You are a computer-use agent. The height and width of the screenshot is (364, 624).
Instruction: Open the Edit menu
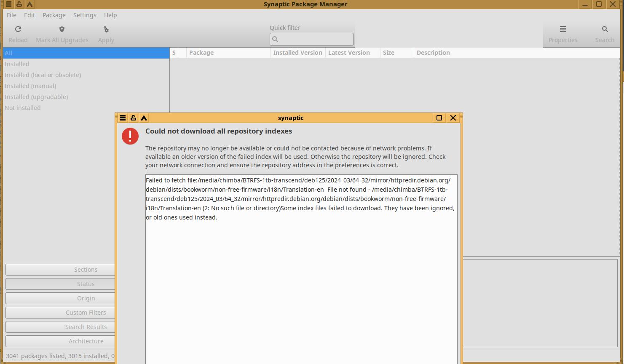pos(29,15)
